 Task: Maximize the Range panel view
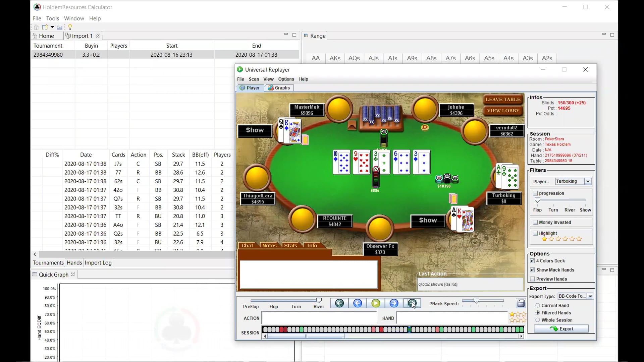[612, 35]
